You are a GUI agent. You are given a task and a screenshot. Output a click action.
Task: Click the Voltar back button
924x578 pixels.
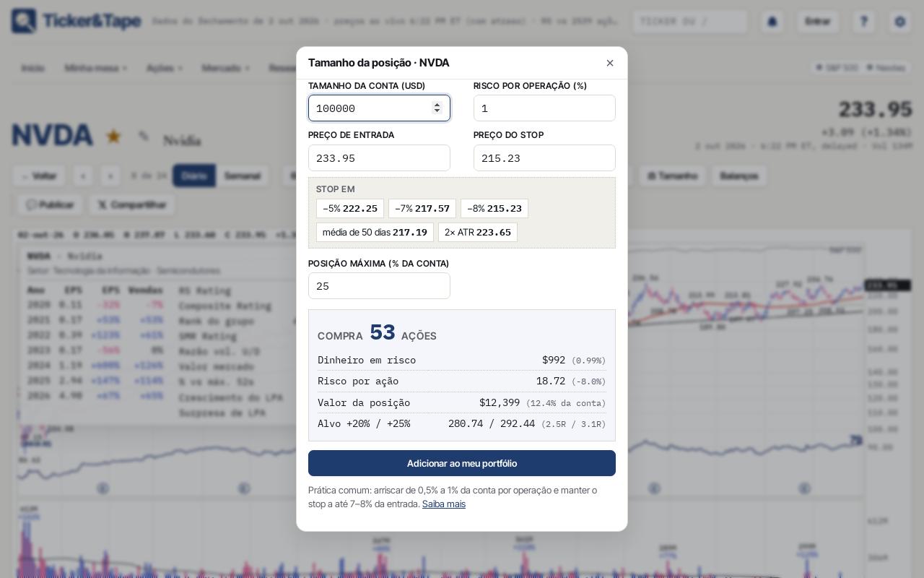click(x=39, y=176)
